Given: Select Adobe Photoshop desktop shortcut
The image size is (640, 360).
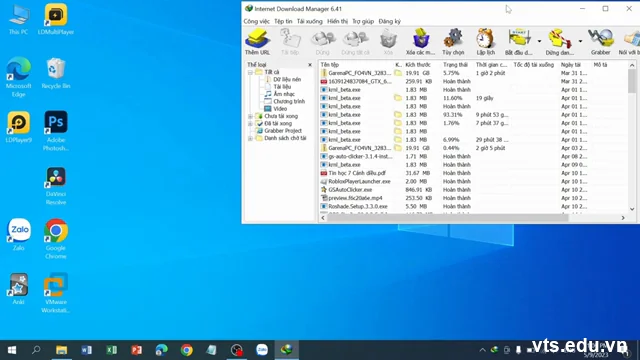Looking at the screenshot, I should coord(56,131).
